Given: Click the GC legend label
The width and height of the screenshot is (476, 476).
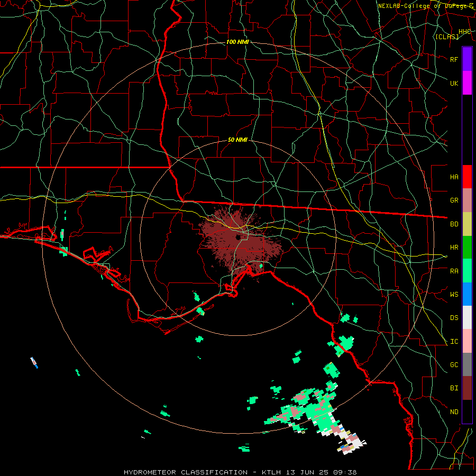Looking at the screenshot, I should point(454,365).
